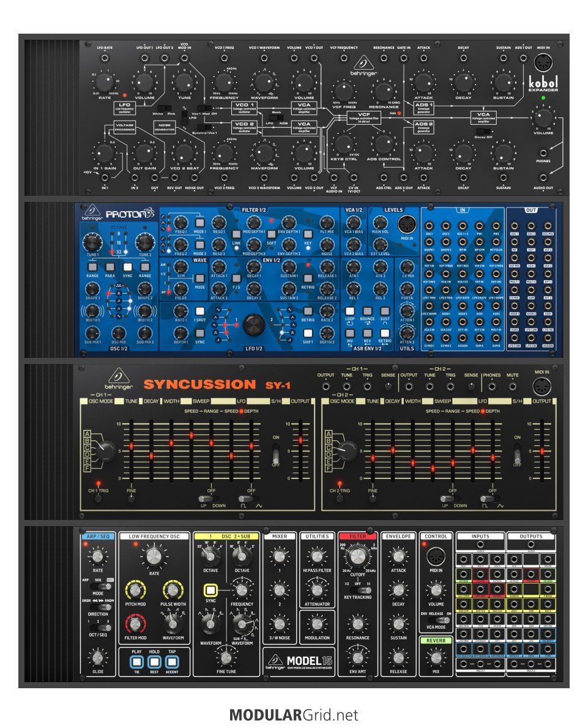
Task: Click the Proton envelope F/S button
Action: (x=236, y=278)
